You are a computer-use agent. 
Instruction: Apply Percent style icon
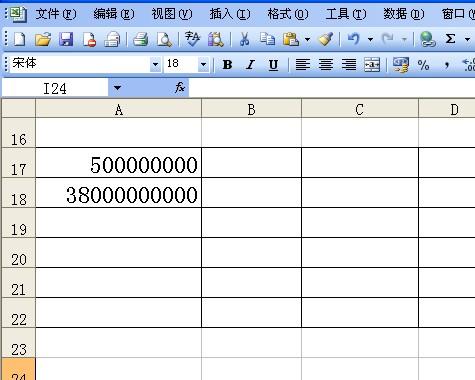[423, 64]
